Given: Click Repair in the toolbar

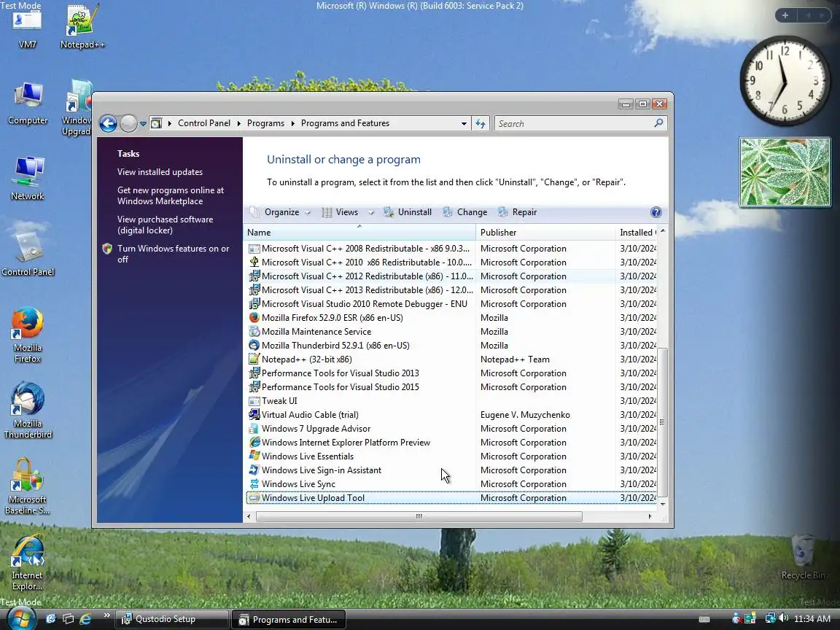Looking at the screenshot, I should (x=517, y=212).
